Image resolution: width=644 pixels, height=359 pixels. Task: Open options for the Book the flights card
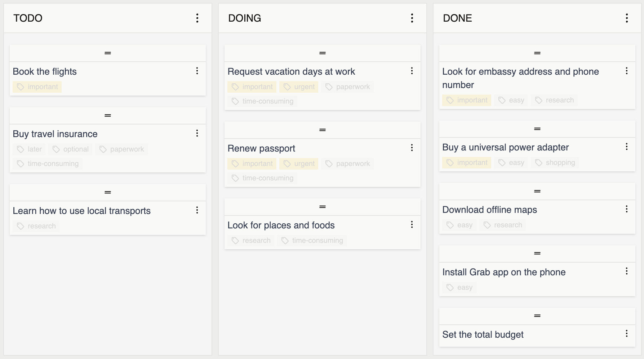pyautogui.click(x=197, y=71)
